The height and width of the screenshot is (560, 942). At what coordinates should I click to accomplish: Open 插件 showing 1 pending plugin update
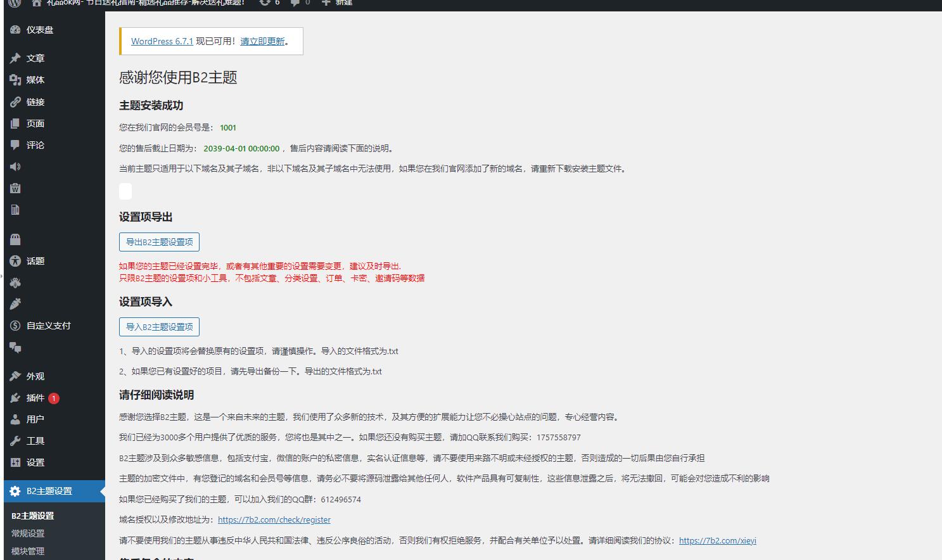tap(35, 398)
